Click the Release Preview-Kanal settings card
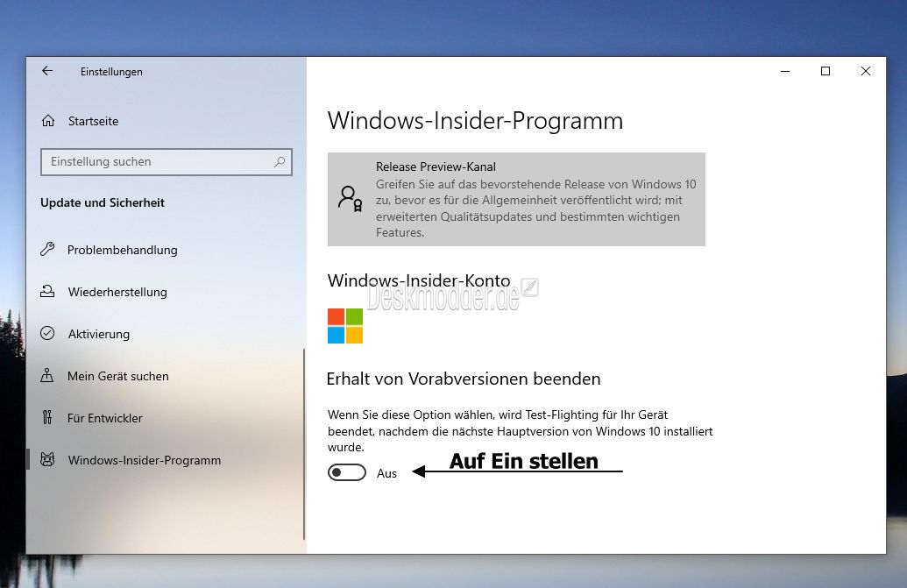 [x=516, y=200]
